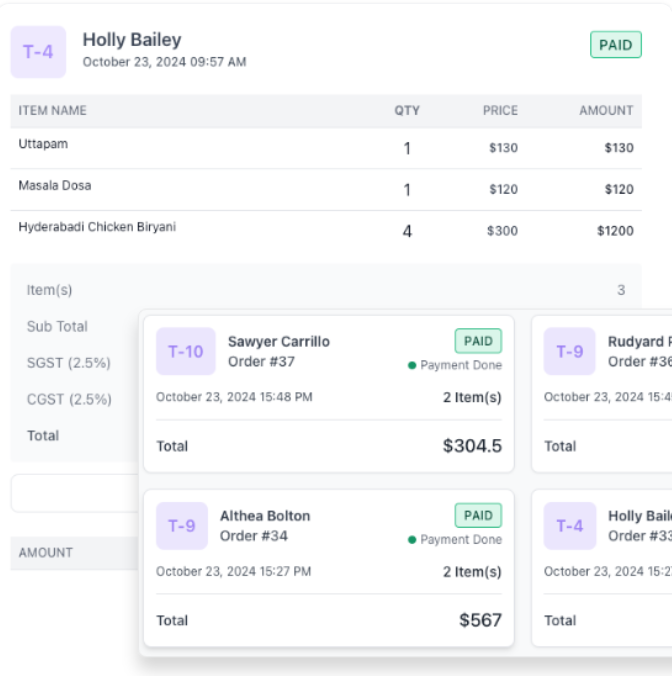
Task: Click the PAID badge at top of receipt
Action: pos(615,45)
